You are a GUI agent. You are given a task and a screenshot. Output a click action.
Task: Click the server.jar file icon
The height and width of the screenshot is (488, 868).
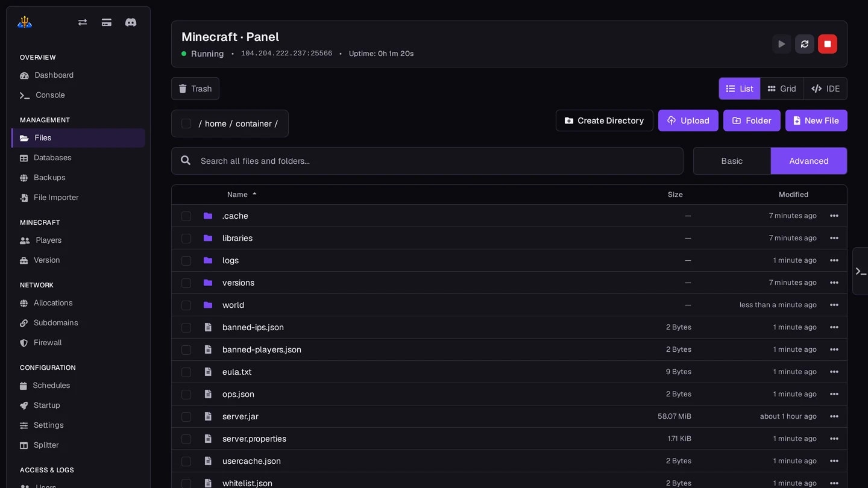(x=208, y=416)
